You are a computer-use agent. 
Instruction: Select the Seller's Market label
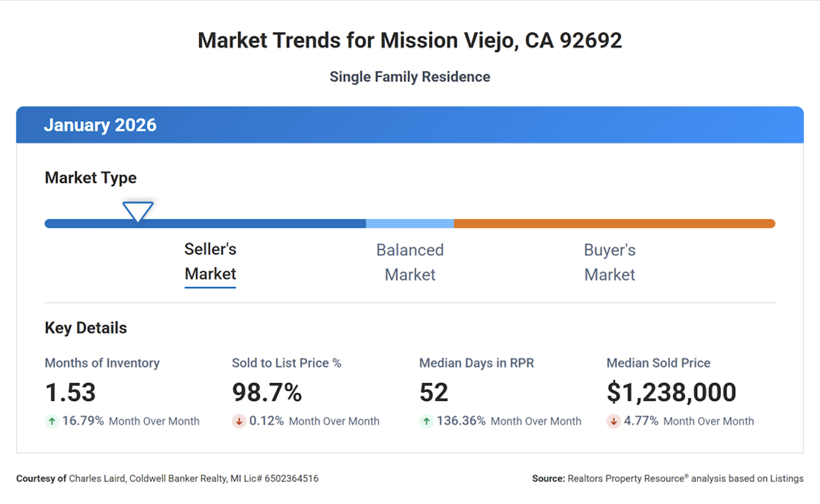click(210, 262)
